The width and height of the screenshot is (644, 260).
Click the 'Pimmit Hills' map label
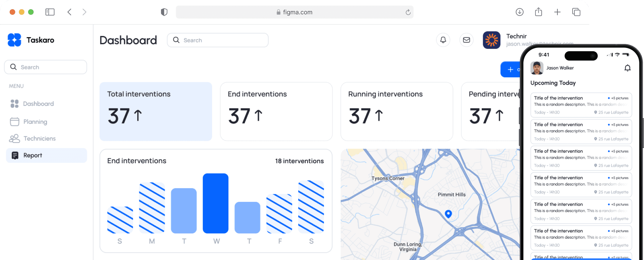pos(452,195)
